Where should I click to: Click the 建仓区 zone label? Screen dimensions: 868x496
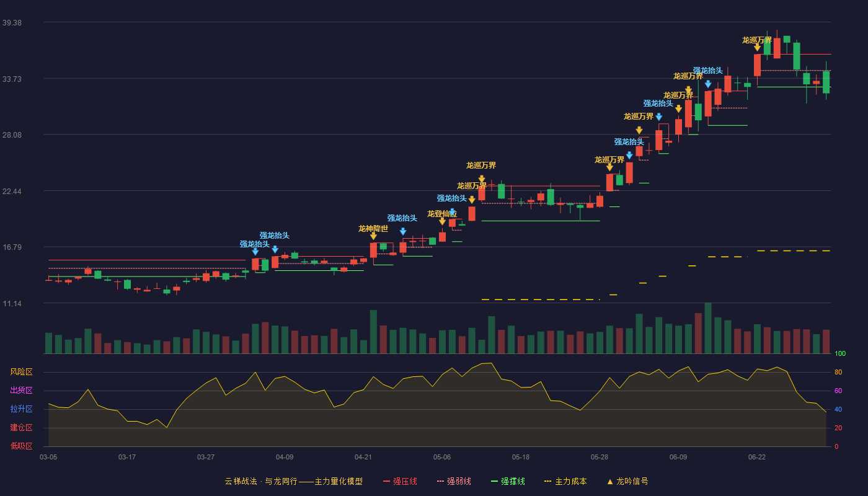pyautogui.click(x=21, y=428)
